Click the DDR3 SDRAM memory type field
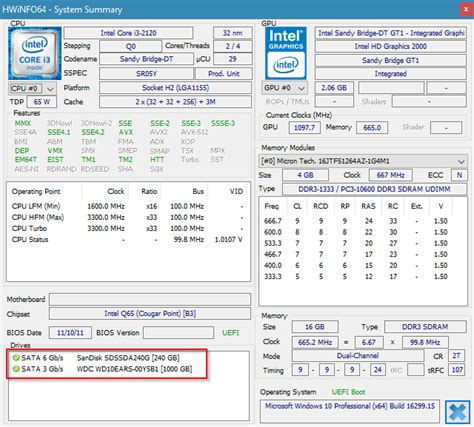 425,327
